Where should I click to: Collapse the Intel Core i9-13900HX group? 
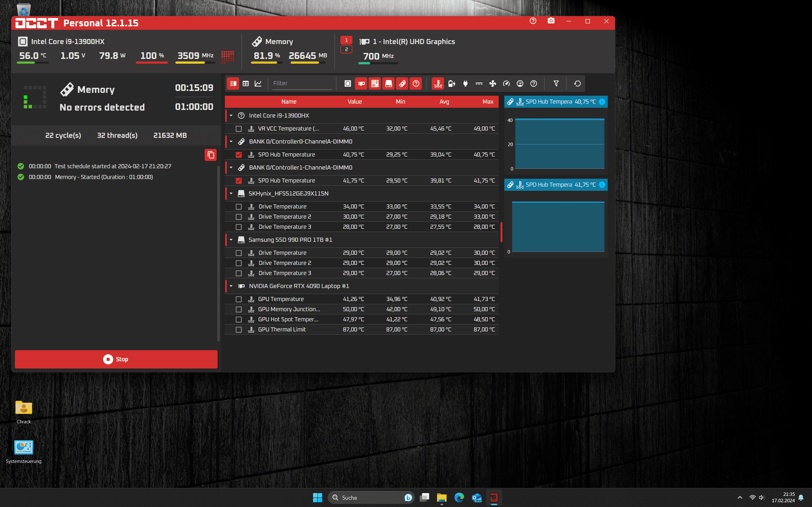[231, 116]
